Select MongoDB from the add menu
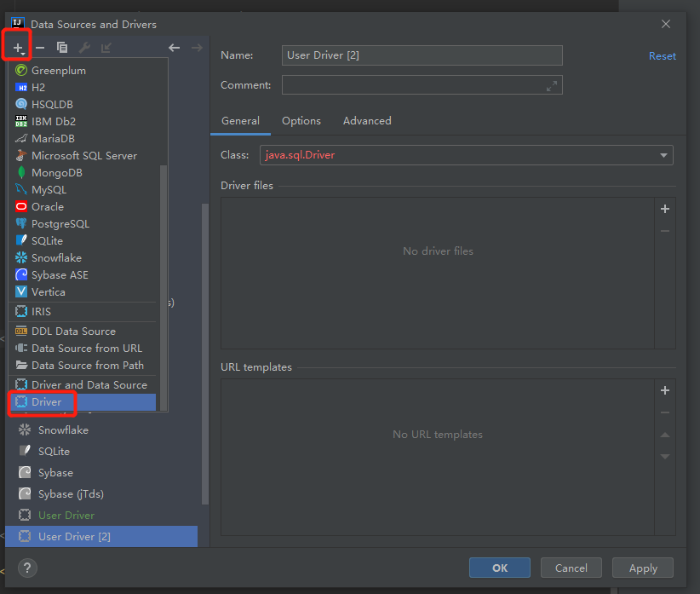Screen dimensions: 700x594 [56, 173]
